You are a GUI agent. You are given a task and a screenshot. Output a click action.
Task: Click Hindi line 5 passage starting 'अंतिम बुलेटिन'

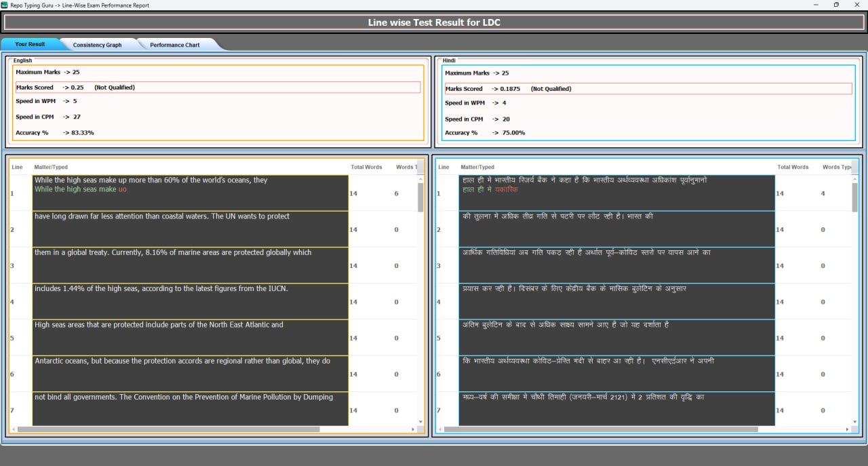click(617, 338)
